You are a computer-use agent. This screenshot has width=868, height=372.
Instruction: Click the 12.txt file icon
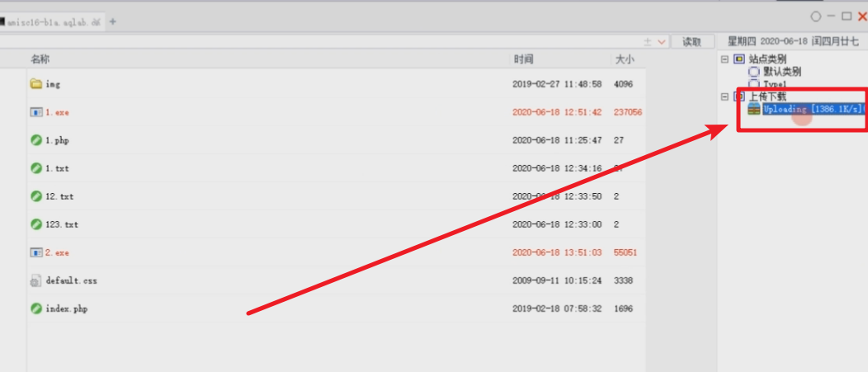click(36, 196)
